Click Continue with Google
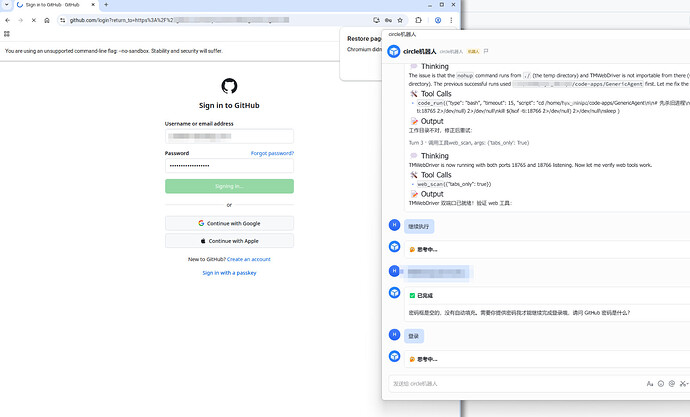 pyautogui.click(x=229, y=223)
